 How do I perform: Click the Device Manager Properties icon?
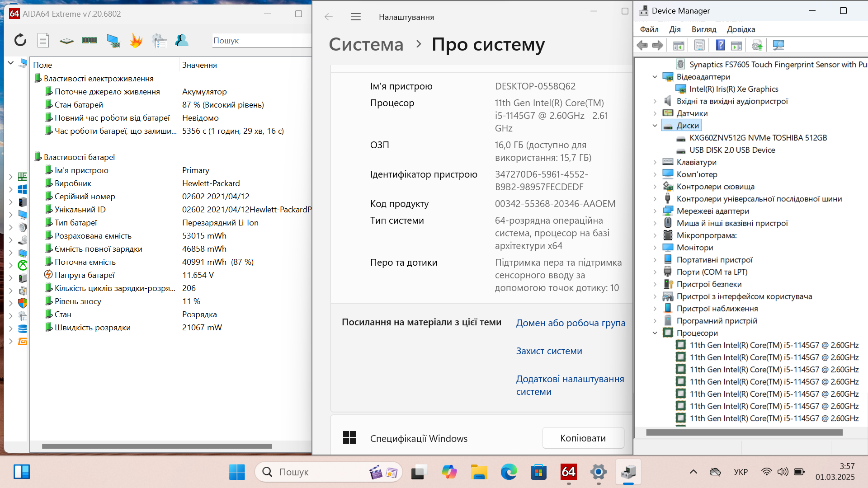pos(699,45)
